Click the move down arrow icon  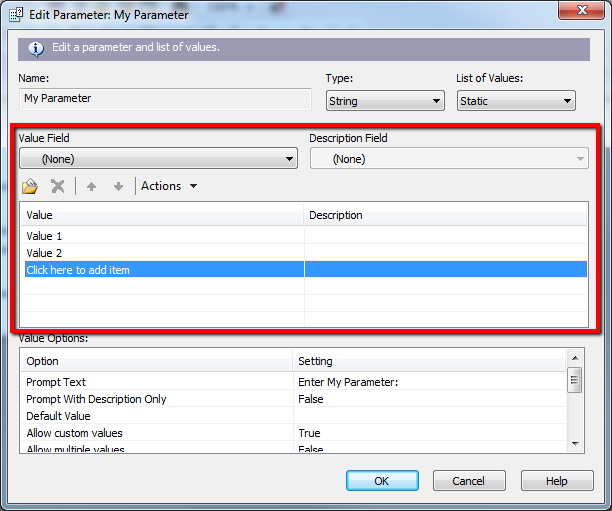118,187
